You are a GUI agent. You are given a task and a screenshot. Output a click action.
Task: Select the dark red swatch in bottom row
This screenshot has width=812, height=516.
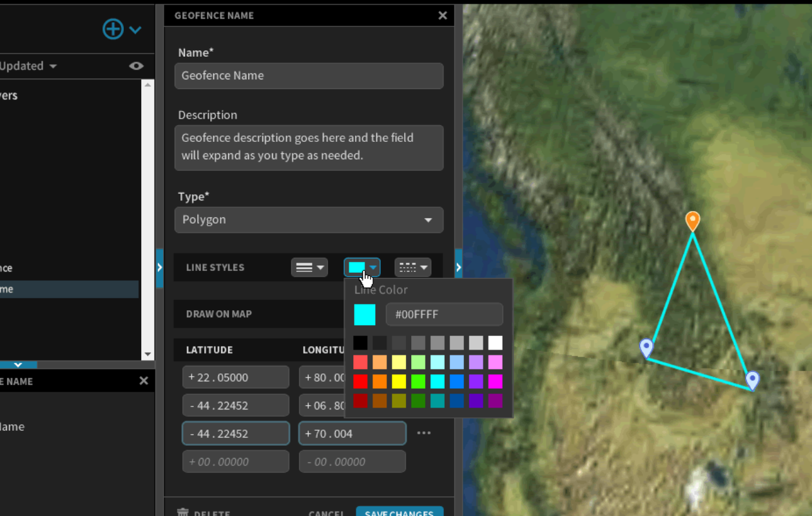[360, 401]
